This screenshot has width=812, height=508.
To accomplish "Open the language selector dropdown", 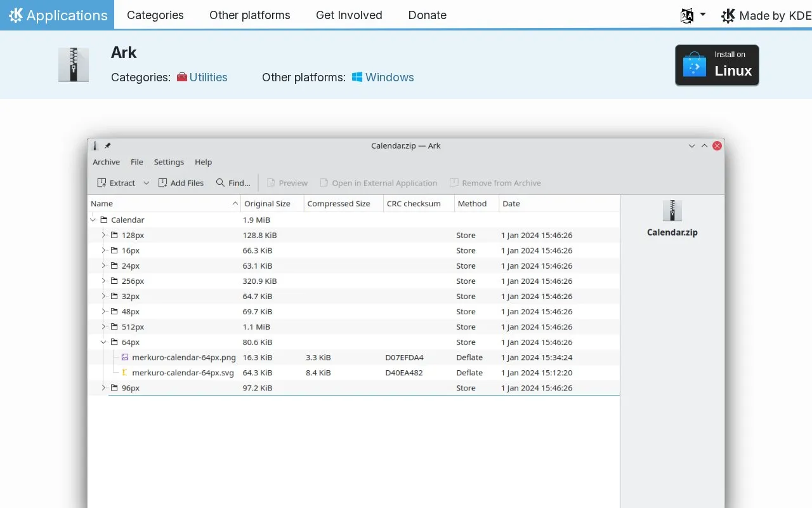I will point(693,15).
